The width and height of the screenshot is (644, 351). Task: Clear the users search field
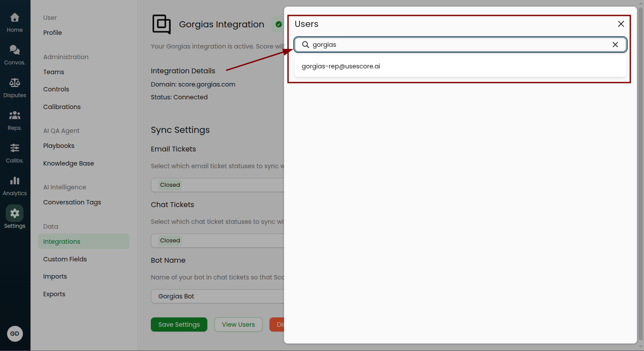pos(615,45)
